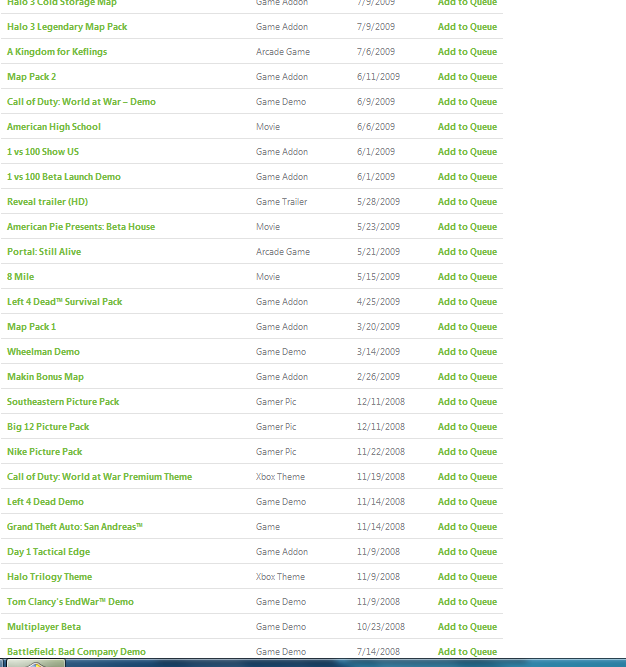
Task: Open the Halo 3 Legendary Map Pack link
Action: 67,27
